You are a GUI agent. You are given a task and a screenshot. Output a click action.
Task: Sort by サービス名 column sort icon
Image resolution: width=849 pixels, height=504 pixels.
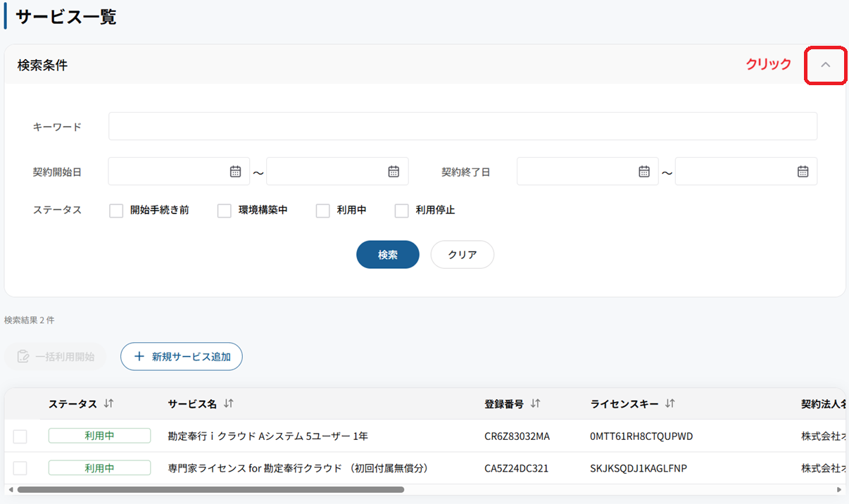point(229,403)
